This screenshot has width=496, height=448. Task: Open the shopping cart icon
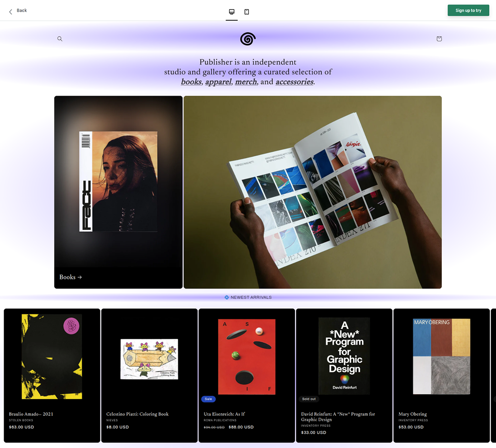[x=439, y=39]
